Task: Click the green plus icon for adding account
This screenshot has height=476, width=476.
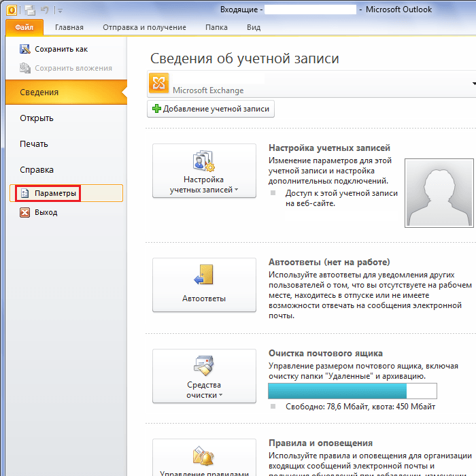Action: coord(156,109)
